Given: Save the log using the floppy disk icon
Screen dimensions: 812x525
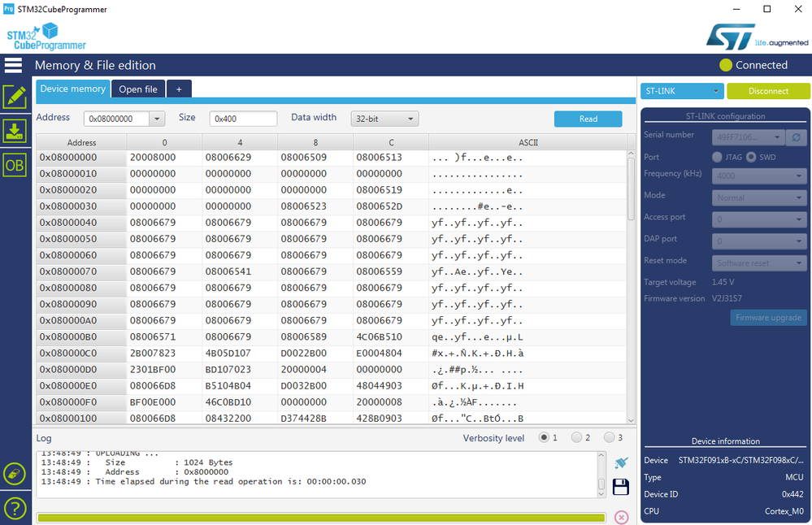Looking at the screenshot, I should click(621, 487).
